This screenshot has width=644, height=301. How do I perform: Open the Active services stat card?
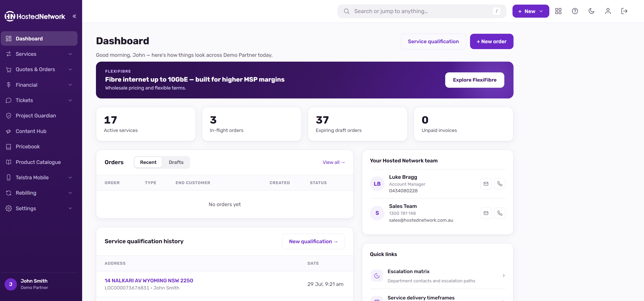coord(146,124)
